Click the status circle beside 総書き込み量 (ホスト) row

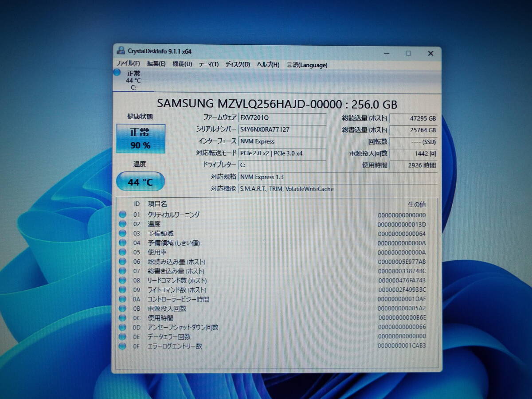pyautogui.click(x=122, y=271)
